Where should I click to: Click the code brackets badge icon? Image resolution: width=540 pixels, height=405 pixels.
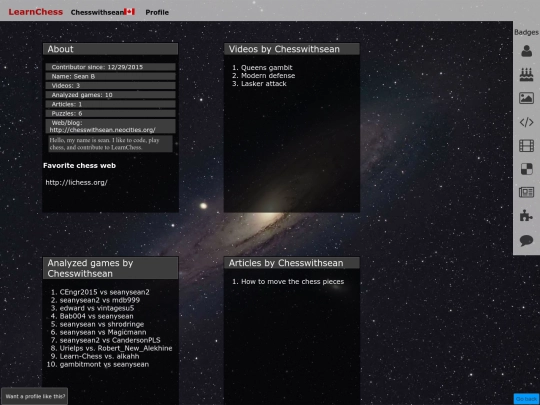[526, 122]
